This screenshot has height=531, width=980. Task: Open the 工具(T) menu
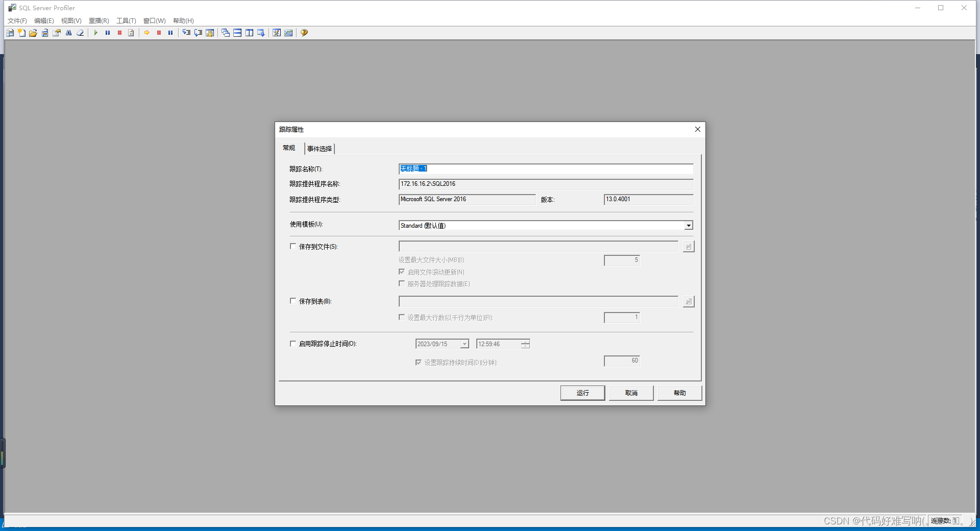pos(126,21)
